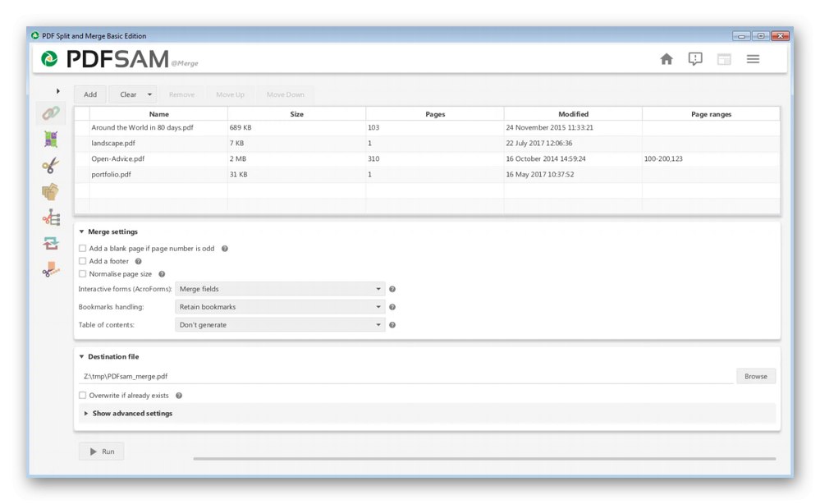Check Overwrite if already exists
Screen dimensions: 820x504
click(82, 396)
